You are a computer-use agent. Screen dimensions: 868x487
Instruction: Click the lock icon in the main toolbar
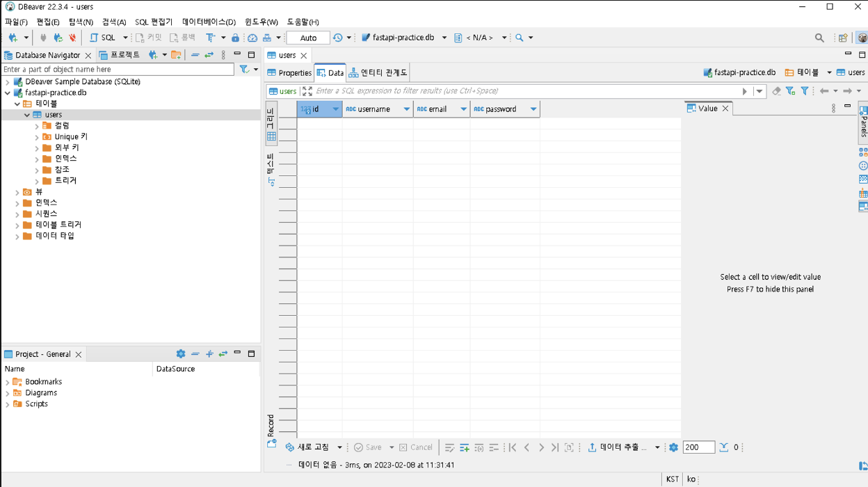coord(235,38)
